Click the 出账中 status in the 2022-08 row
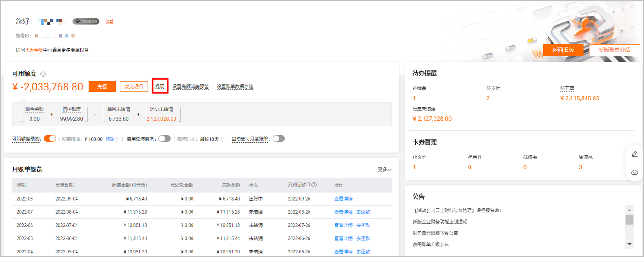The image size is (644, 257). [256, 199]
